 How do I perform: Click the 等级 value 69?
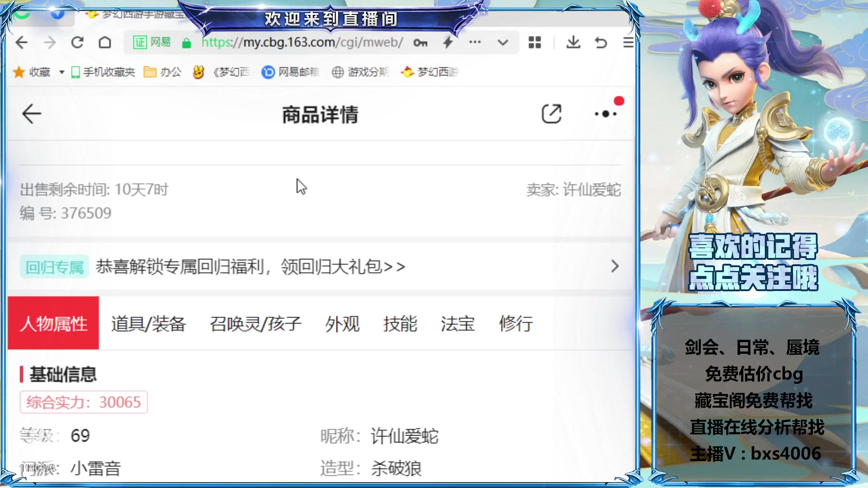(80, 436)
